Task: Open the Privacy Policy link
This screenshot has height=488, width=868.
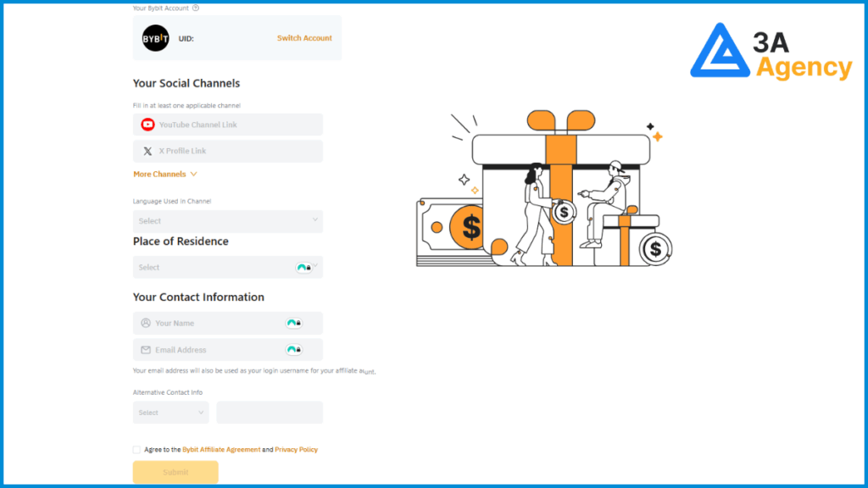Action: [296, 450]
